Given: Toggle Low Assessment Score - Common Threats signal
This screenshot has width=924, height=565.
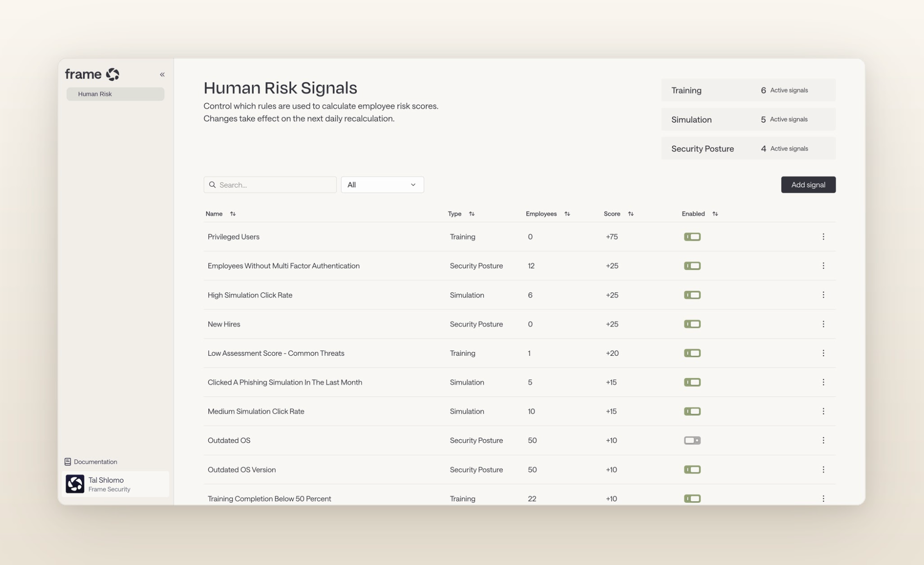Looking at the screenshot, I should (x=692, y=353).
